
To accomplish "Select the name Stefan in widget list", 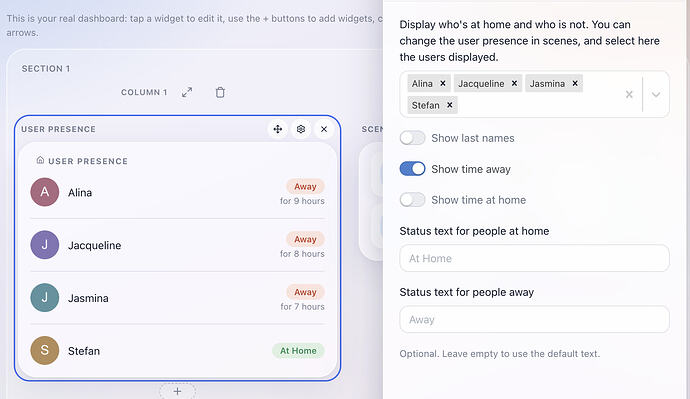I will [x=84, y=351].
